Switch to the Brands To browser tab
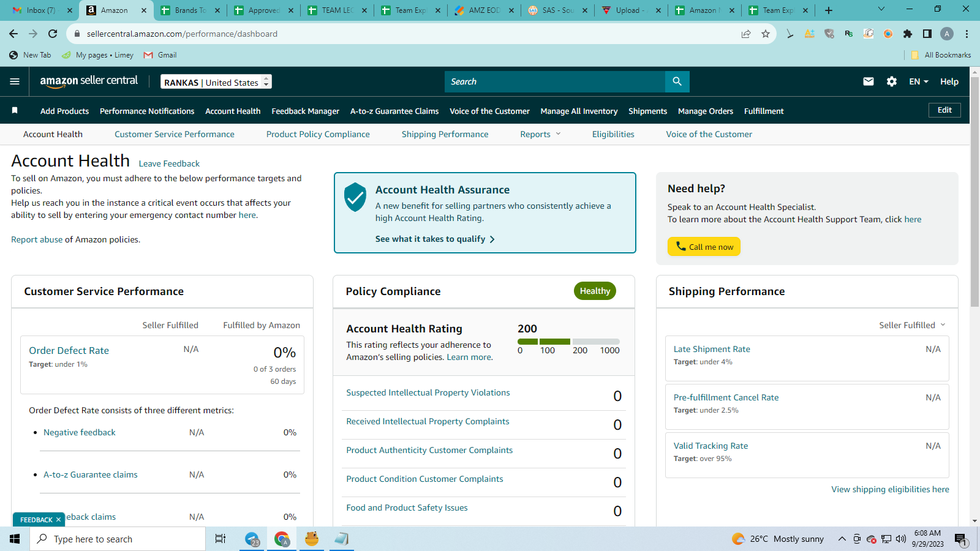The image size is (980, 551). click(x=190, y=10)
